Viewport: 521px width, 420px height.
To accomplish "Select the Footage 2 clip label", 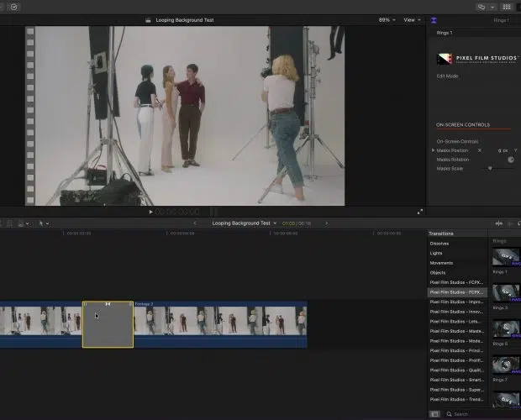I will click(x=144, y=304).
